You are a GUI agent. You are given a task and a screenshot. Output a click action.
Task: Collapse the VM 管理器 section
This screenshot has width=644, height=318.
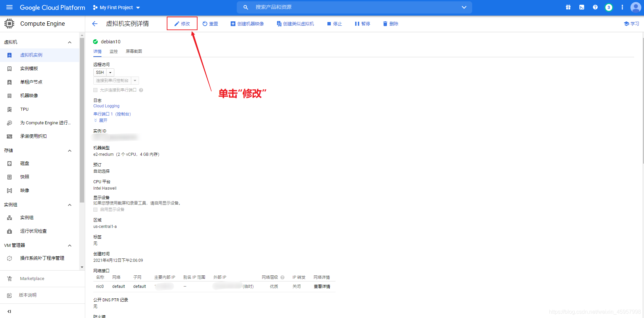tap(70, 246)
